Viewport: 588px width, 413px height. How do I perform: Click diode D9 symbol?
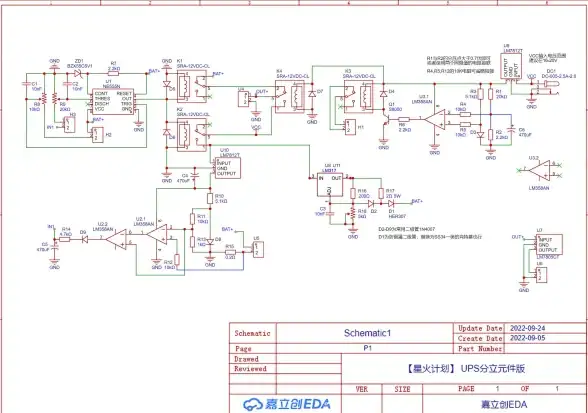(x=85, y=239)
